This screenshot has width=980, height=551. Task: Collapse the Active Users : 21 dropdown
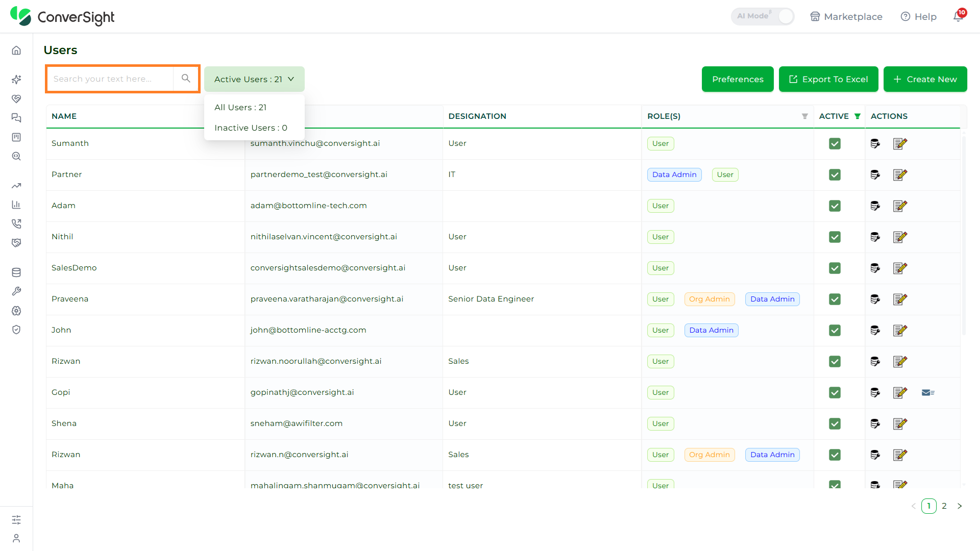(x=254, y=79)
